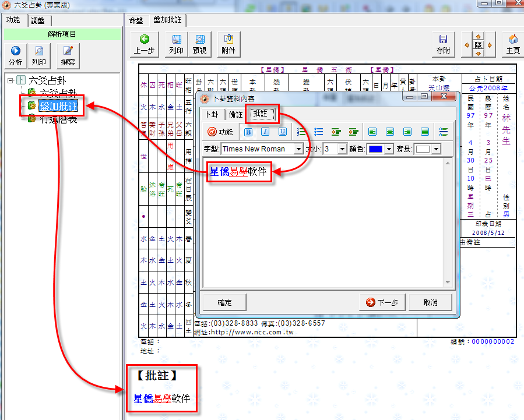The width and height of the screenshot is (524, 420).
Task: Click the 分析 analyze icon
Action: point(15,56)
